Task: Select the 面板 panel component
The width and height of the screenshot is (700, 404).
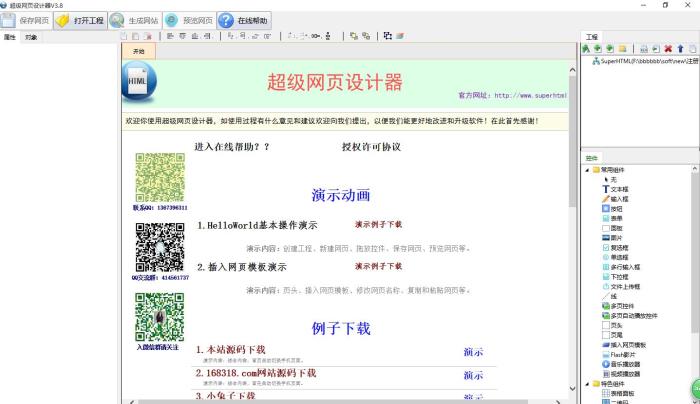Action: 612,228
